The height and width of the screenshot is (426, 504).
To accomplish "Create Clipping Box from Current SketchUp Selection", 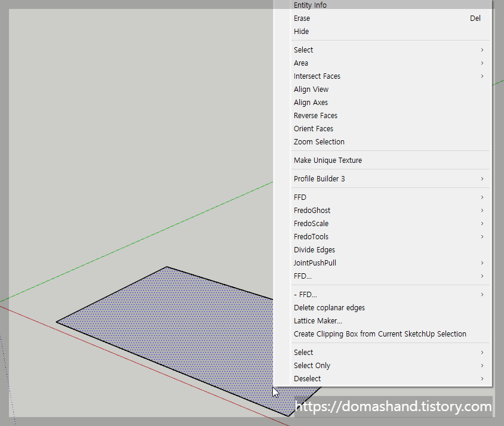I will point(382,334).
